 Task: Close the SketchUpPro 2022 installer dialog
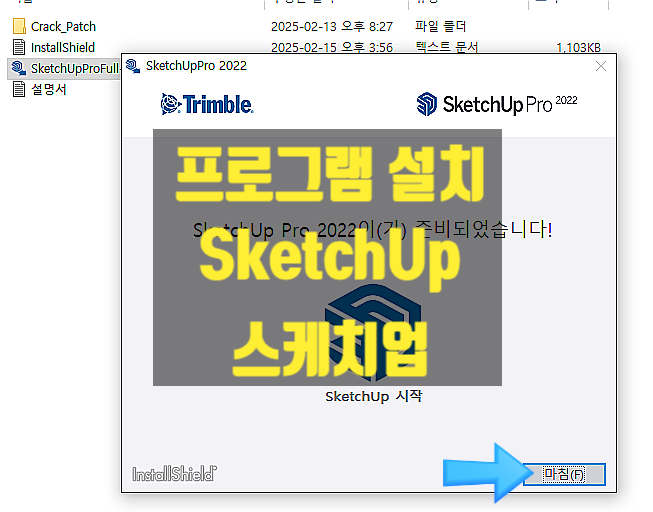click(x=601, y=66)
